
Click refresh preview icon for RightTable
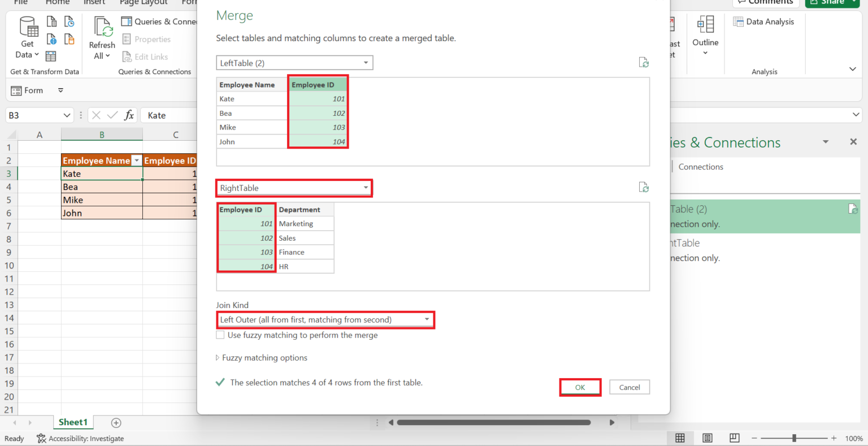(x=643, y=188)
